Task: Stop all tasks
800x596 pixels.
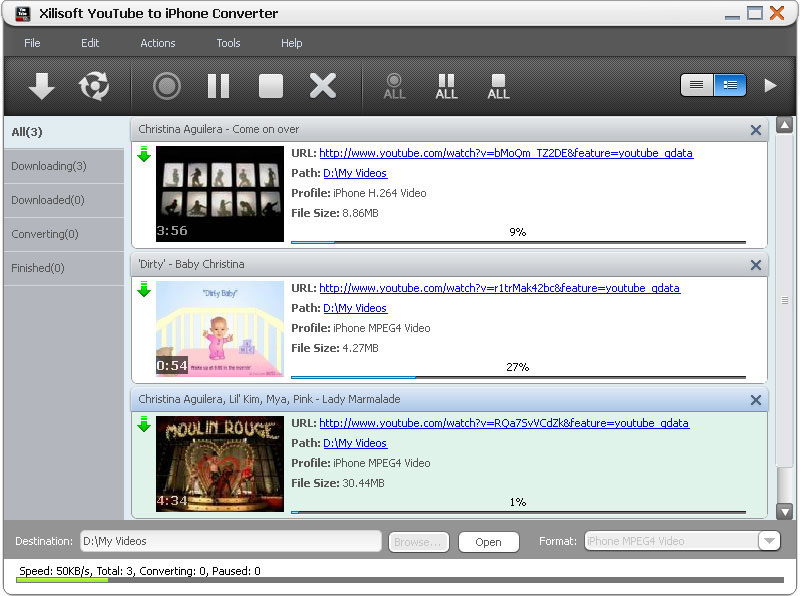Action: pos(498,86)
